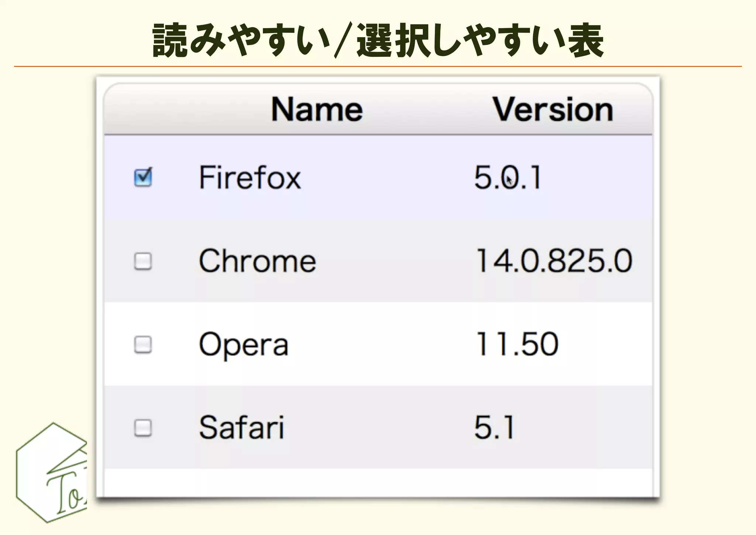Screen dimensions: 756x535
Task: Click Opera version 11.50 cell
Action: tap(517, 345)
